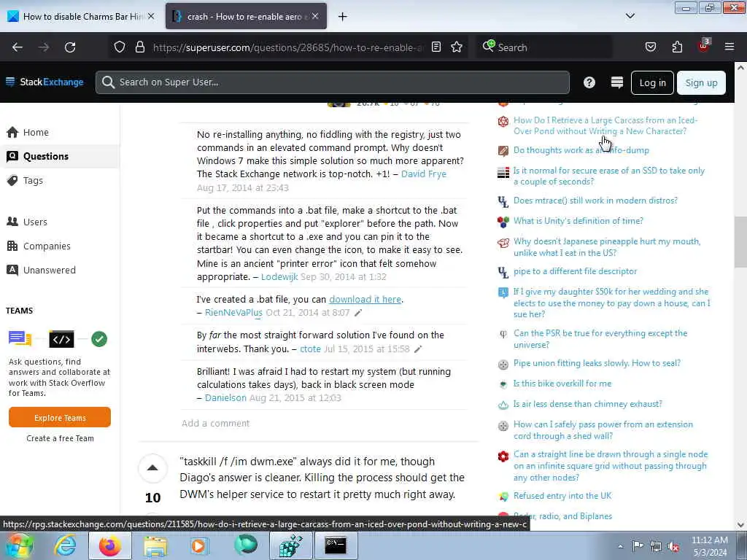Open the secure erase of an SSD question

pyautogui.click(x=609, y=176)
